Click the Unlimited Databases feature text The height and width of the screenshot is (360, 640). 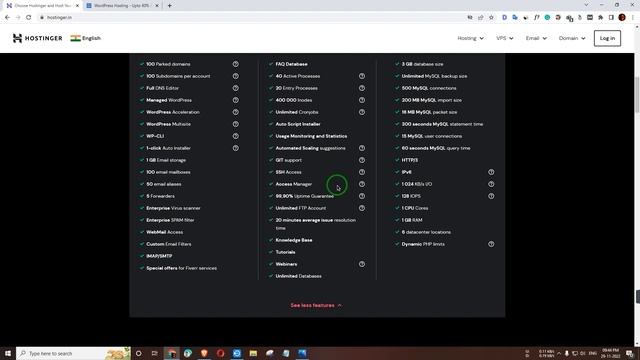(x=298, y=276)
